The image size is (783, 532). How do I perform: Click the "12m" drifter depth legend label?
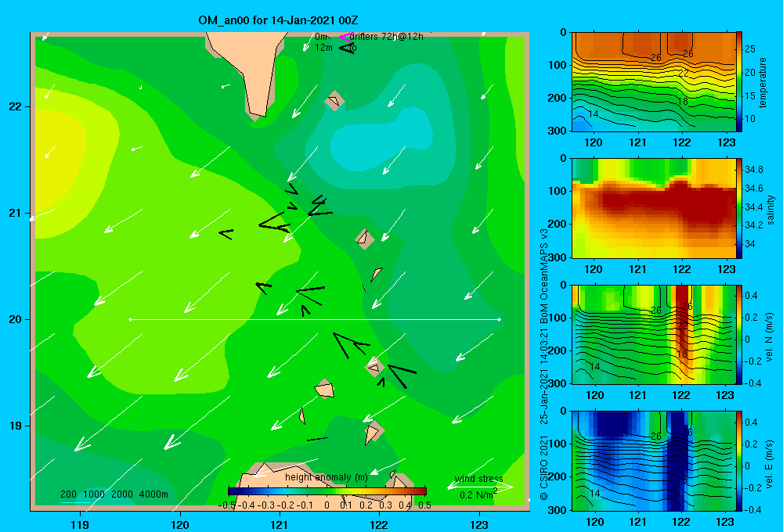323,48
